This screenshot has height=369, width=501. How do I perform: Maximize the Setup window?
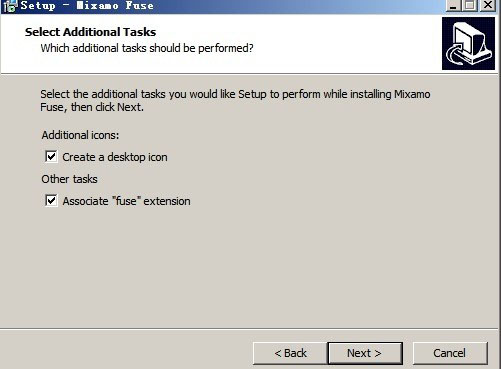pos(470,5)
